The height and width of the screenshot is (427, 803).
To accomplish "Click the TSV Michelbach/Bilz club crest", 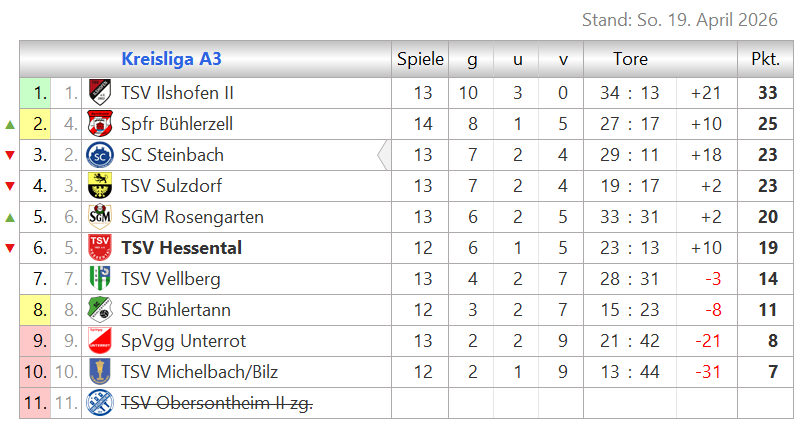I will click(x=98, y=372).
